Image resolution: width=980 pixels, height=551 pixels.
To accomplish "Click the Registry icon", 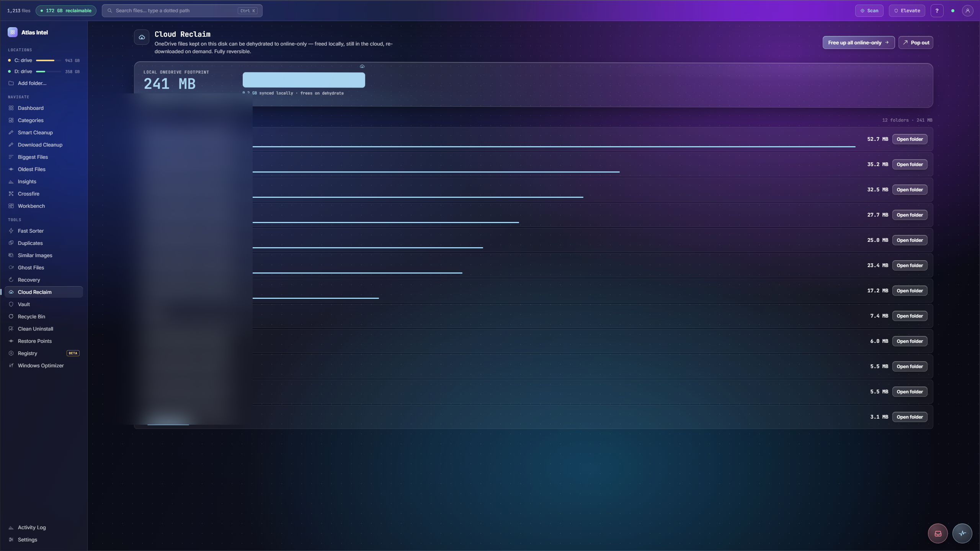I will tap(11, 353).
